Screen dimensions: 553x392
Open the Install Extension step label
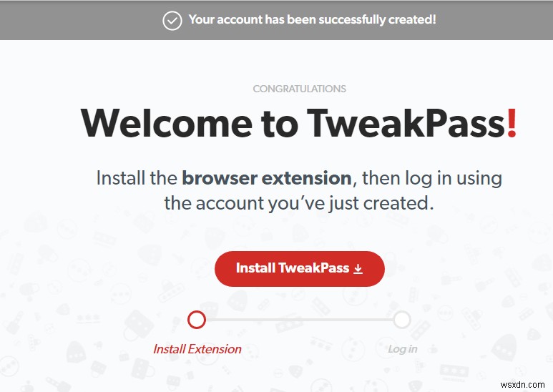click(x=197, y=349)
